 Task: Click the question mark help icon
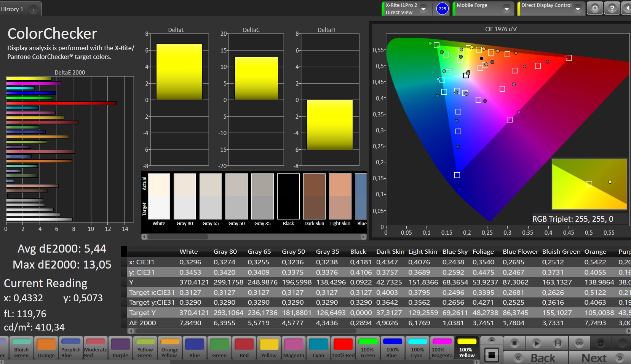612,8
